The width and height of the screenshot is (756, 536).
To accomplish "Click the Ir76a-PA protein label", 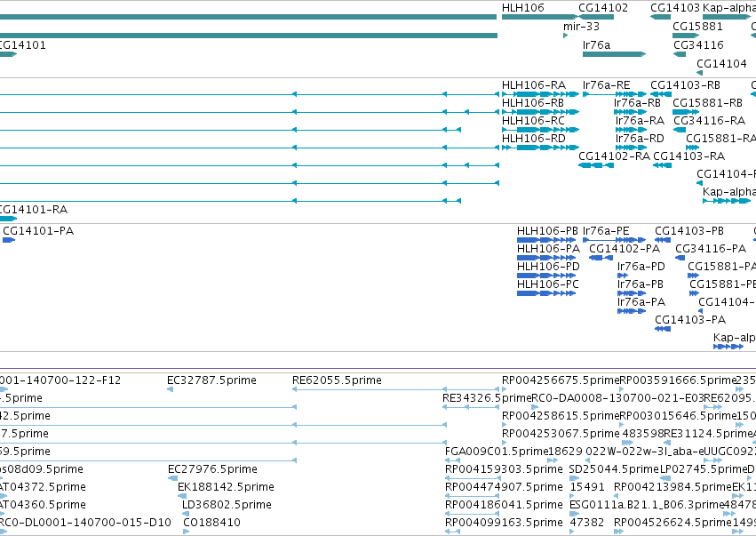I will [x=641, y=302].
